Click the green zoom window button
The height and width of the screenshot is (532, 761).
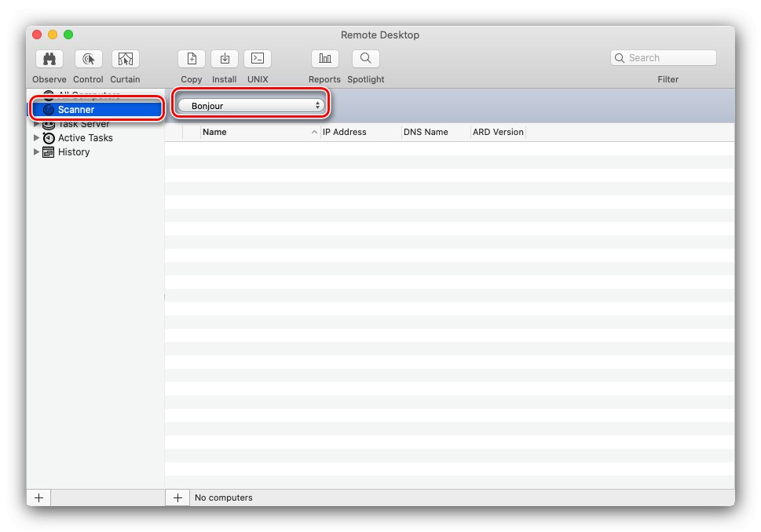(68, 35)
